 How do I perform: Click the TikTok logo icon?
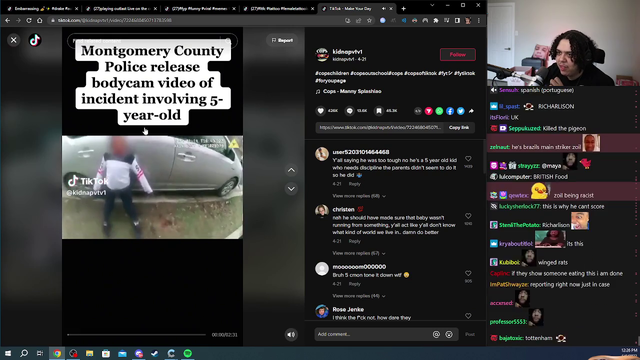pyautogui.click(x=35, y=40)
